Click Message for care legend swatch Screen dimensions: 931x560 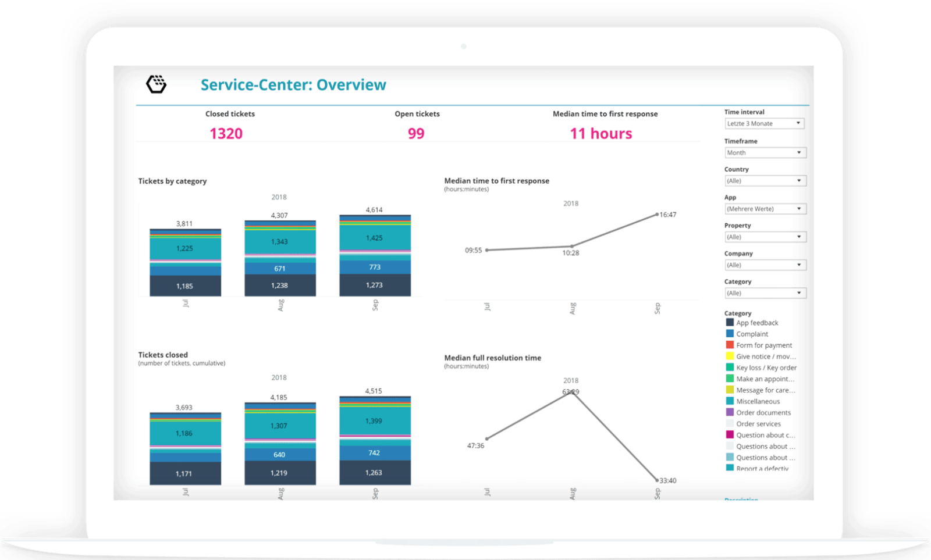[730, 390]
